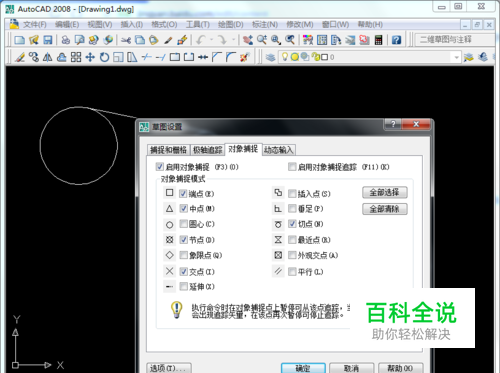Toggle the 节点(D) checkbox
Image resolution: width=500 pixels, height=373 pixels.
coord(183,240)
